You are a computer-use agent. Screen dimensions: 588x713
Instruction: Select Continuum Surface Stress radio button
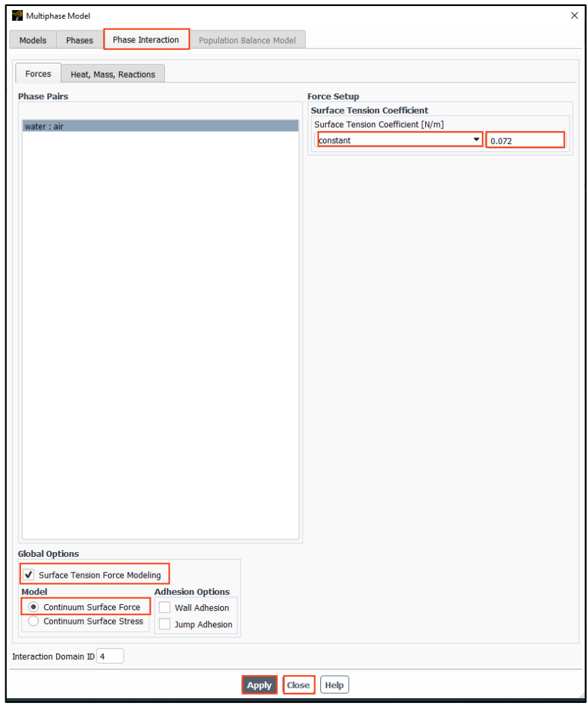pos(33,620)
